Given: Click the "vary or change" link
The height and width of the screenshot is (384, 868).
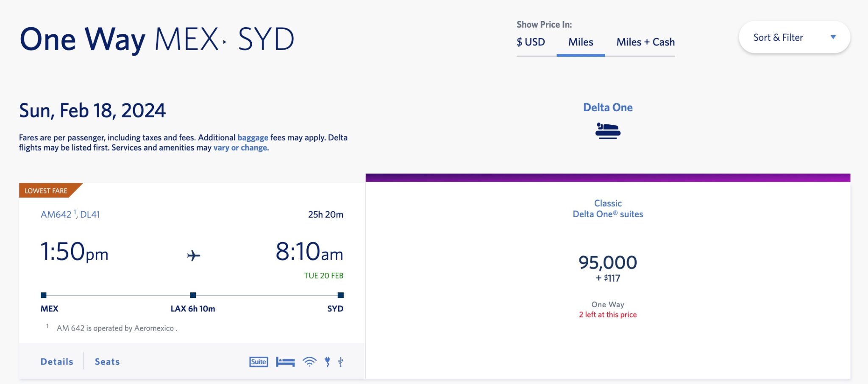Looking at the screenshot, I should tap(240, 148).
